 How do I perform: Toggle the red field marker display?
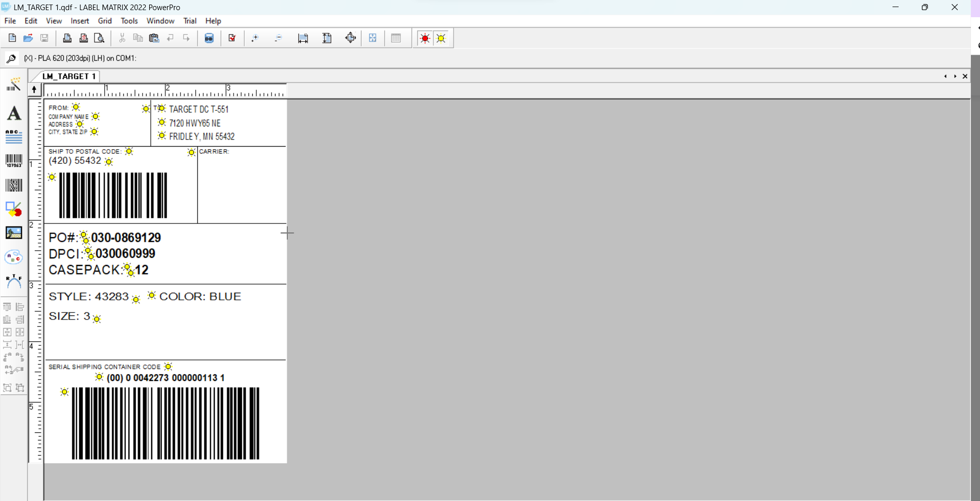[x=425, y=38]
